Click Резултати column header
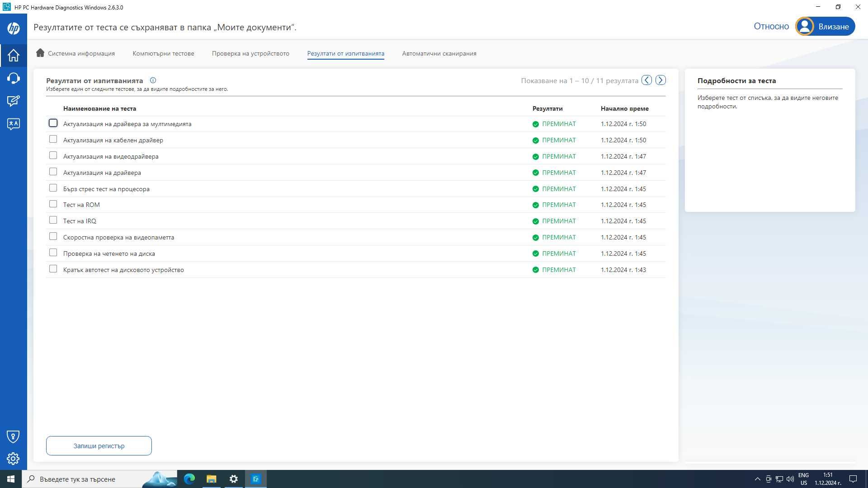Viewport: 868px width, 488px height. click(547, 108)
